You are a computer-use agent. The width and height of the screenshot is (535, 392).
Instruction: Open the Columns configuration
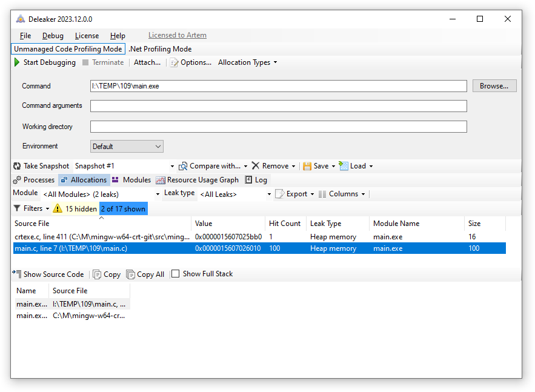[x=341, y=193]
